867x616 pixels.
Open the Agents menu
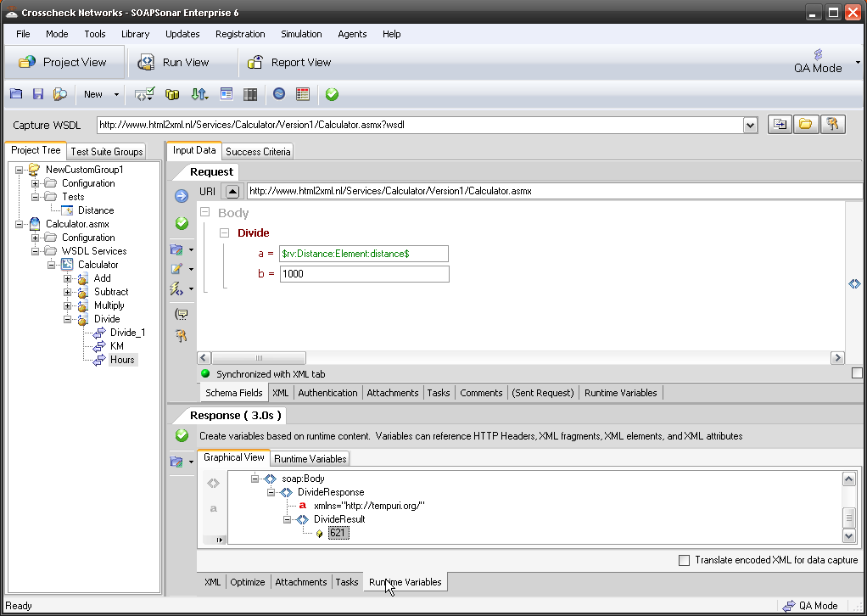(x=352, y=34)
